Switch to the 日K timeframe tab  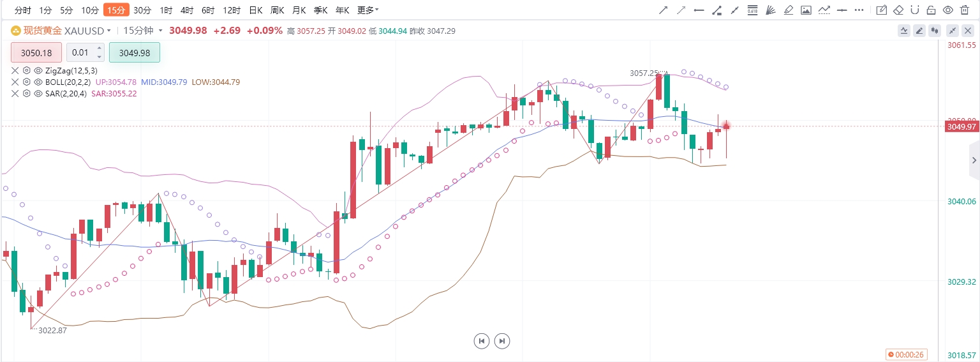click(x=256, y=10)
